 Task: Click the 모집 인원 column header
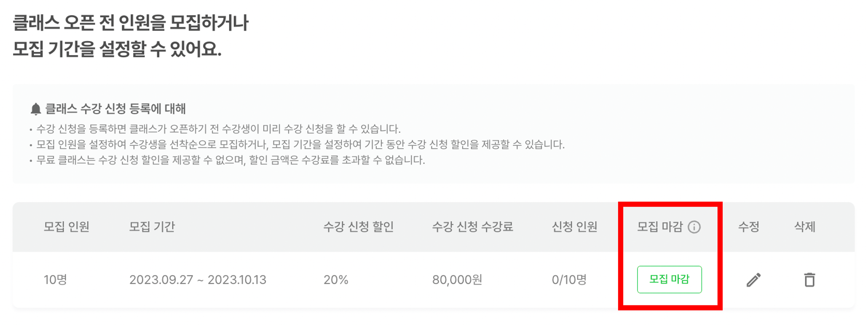66,227
